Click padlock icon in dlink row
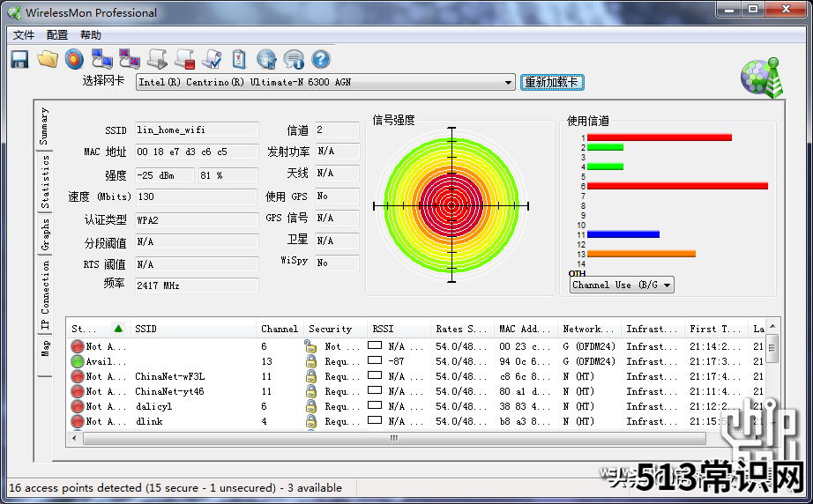Screen dimensions: 813x504 pyautogui.click(x=310, y=421)
